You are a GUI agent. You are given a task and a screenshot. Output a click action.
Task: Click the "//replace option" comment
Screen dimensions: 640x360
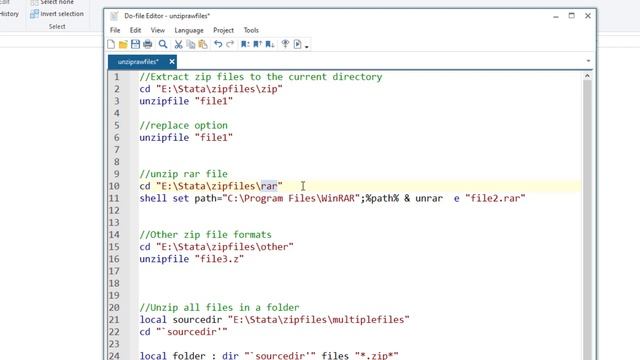click(184, 125)
